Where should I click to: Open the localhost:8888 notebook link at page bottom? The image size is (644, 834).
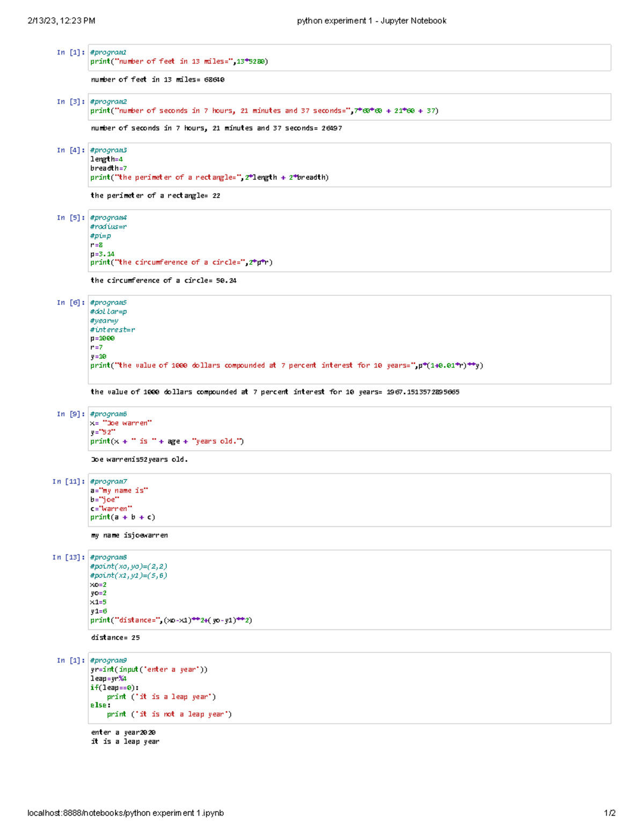click(x=123, y=813)
